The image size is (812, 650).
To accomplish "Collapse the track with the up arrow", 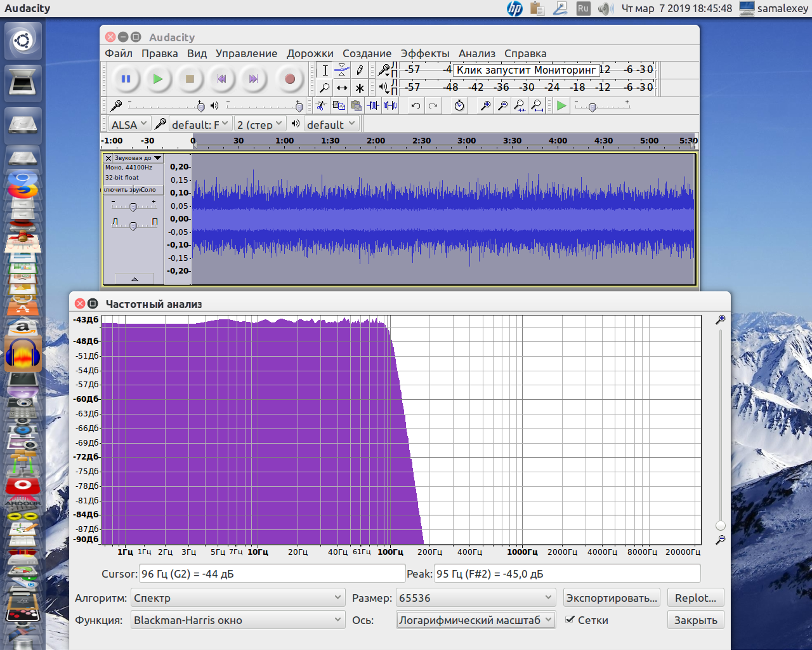I will (x=134, y=279).
